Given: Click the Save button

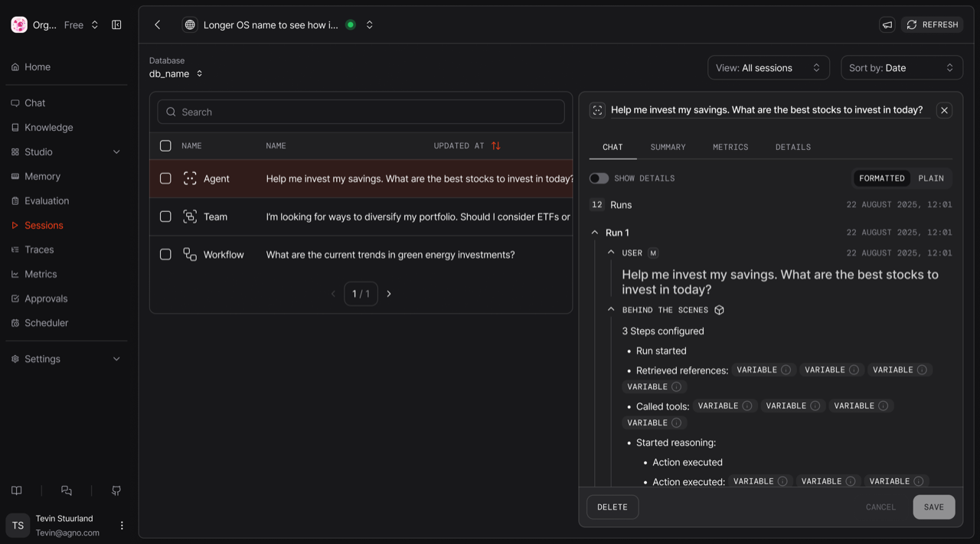Looking at the screenshot, I should pos(934,507).
